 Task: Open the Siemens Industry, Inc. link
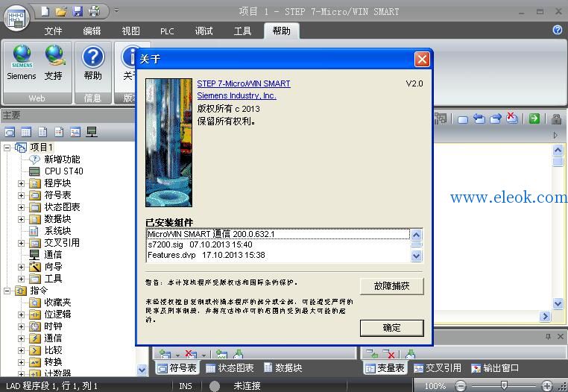tap(236, 95)
